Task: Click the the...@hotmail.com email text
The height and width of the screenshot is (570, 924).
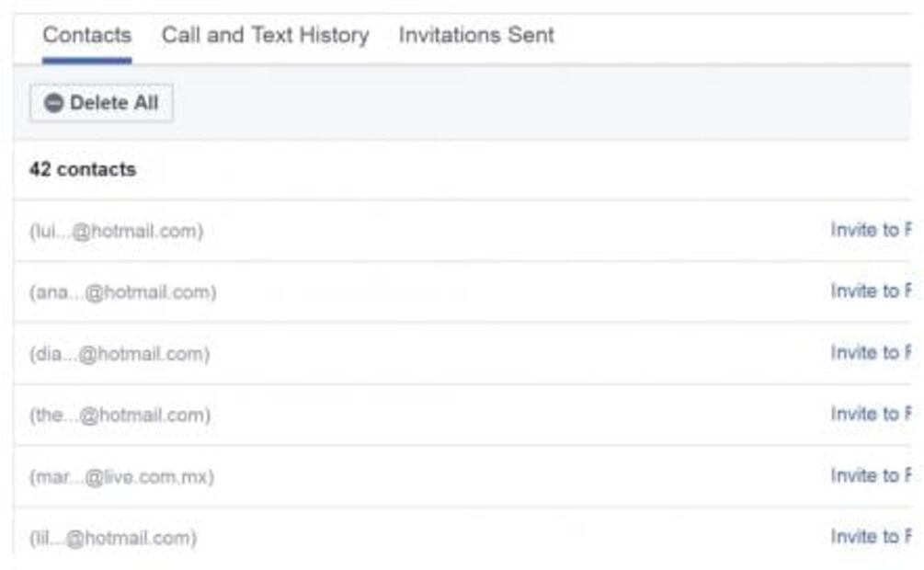Action: (120, 416)
